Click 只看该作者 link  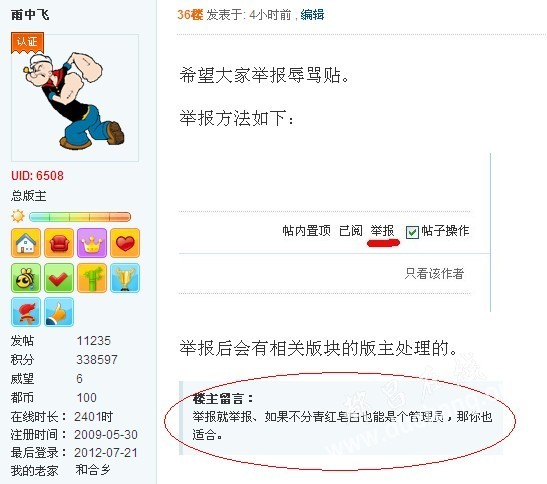click(x=434, y=273)
